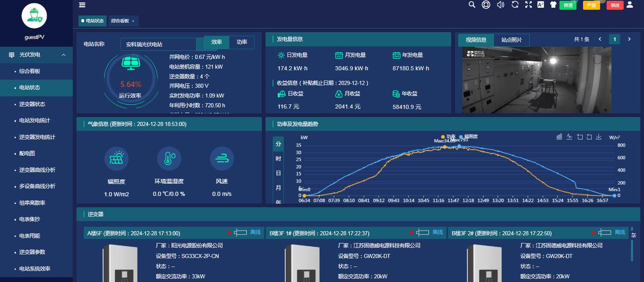
Task: Open 电站发电统计 in sidebar
Action: coord(36,121)
